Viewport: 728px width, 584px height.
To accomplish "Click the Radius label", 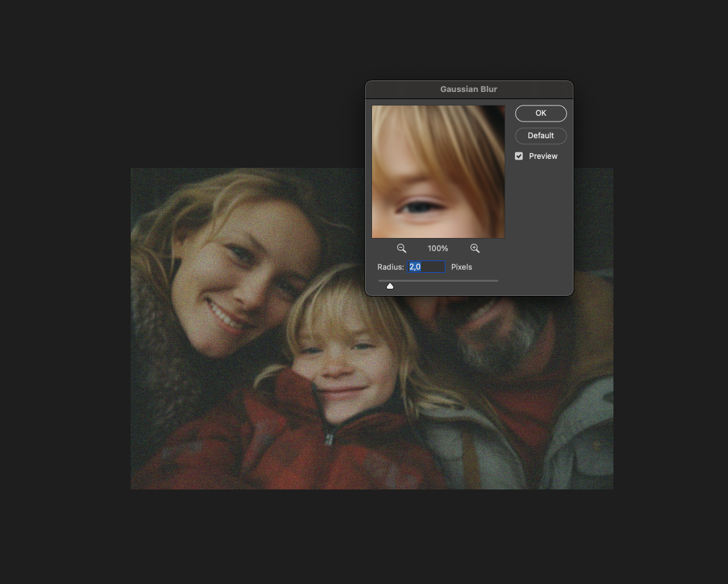I will (x=390, y=267).
